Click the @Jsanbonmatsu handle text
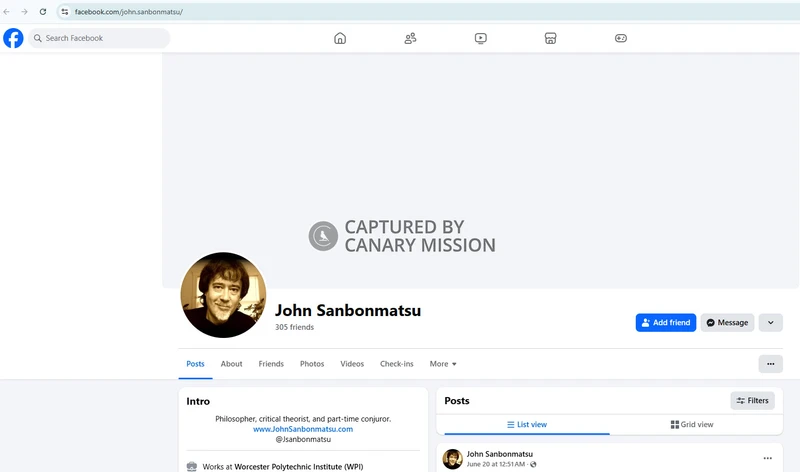This screenshot has width=800, height=472. click(x=303, y=439)
